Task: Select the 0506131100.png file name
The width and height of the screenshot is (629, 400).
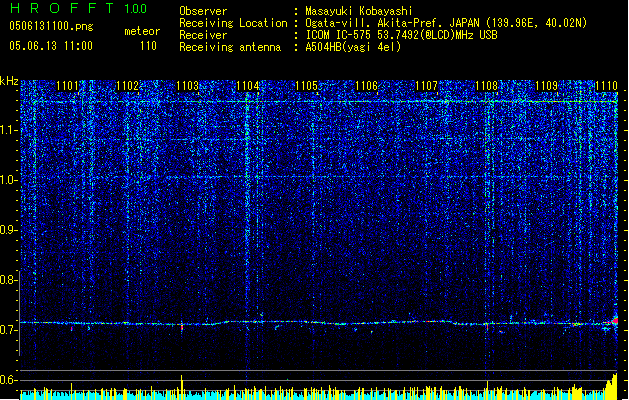Action: pos(44,28)
